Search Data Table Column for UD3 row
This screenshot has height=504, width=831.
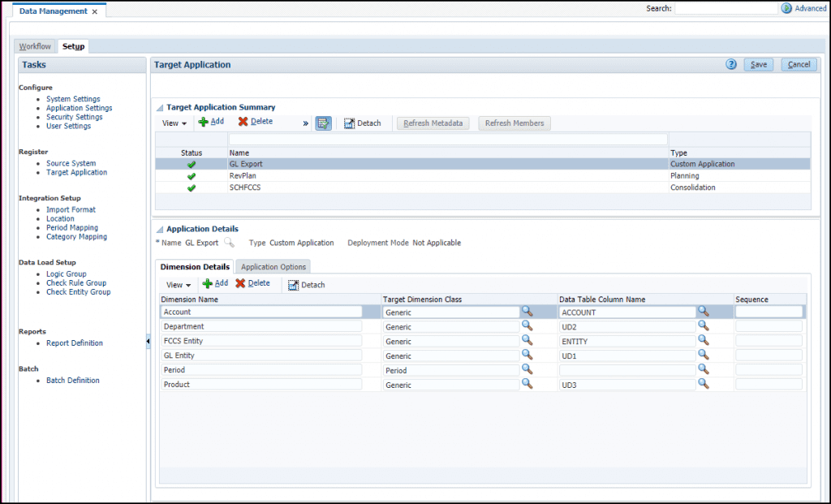pyautogui.click(x=704, y=383)
